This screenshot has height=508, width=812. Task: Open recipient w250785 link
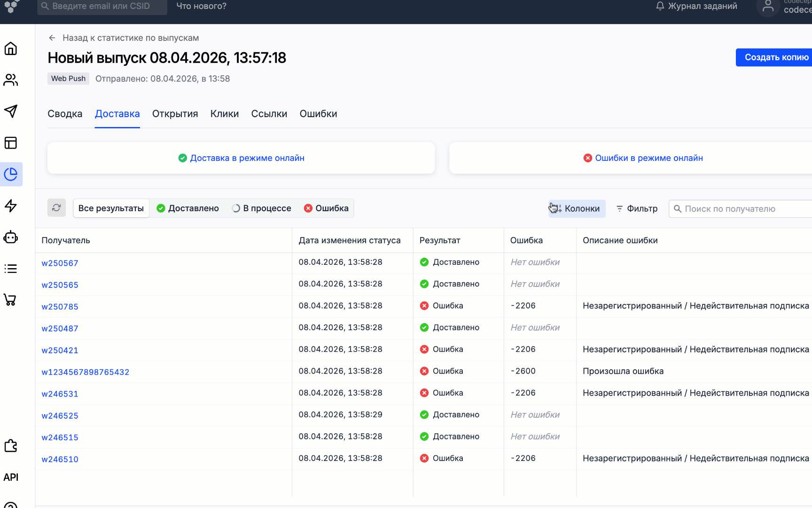[x=60, y=307]
